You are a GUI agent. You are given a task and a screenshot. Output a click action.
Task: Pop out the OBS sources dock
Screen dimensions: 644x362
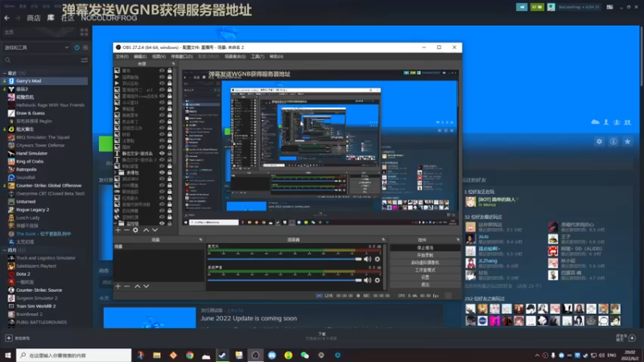[173, 64]
